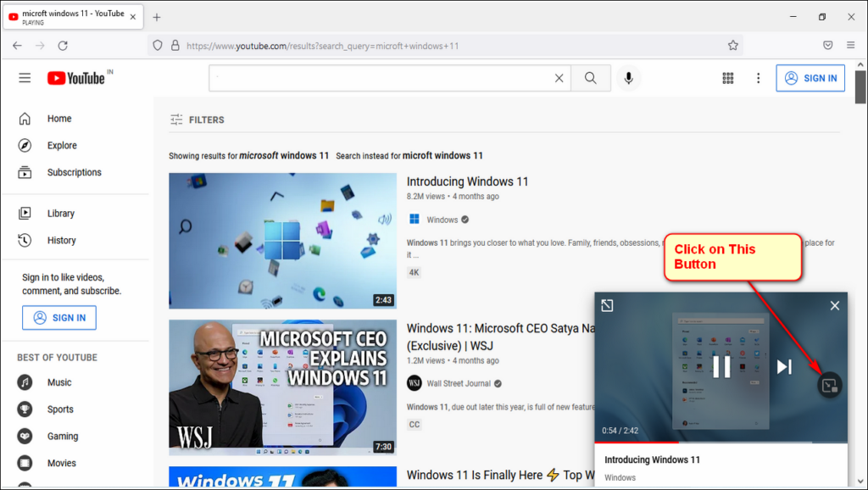
Task: Open Subscriptions in sidebar
Action: click(x=75, y=172)
